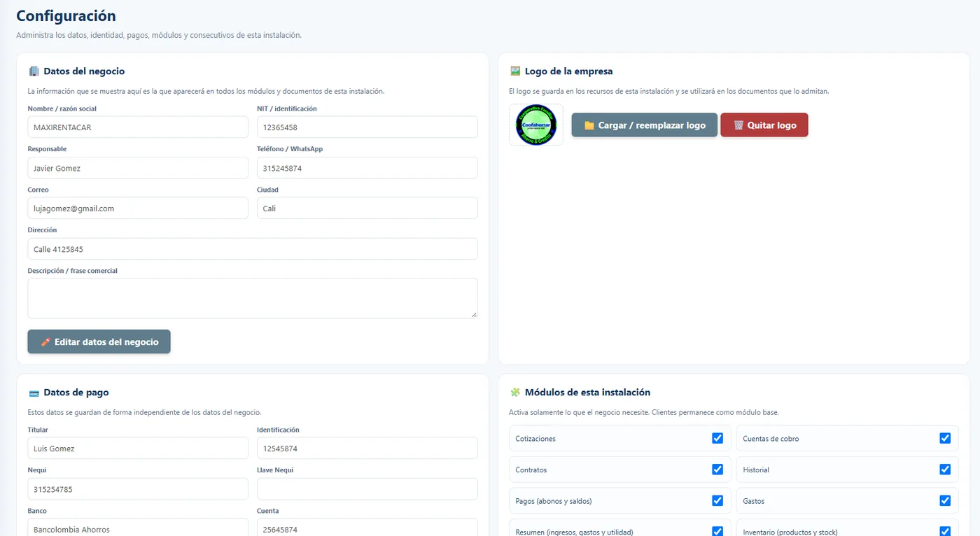Click the text 'Activa solamente lo que el negocio necesite'
The image size is (980, 536).
click(578, 412)
